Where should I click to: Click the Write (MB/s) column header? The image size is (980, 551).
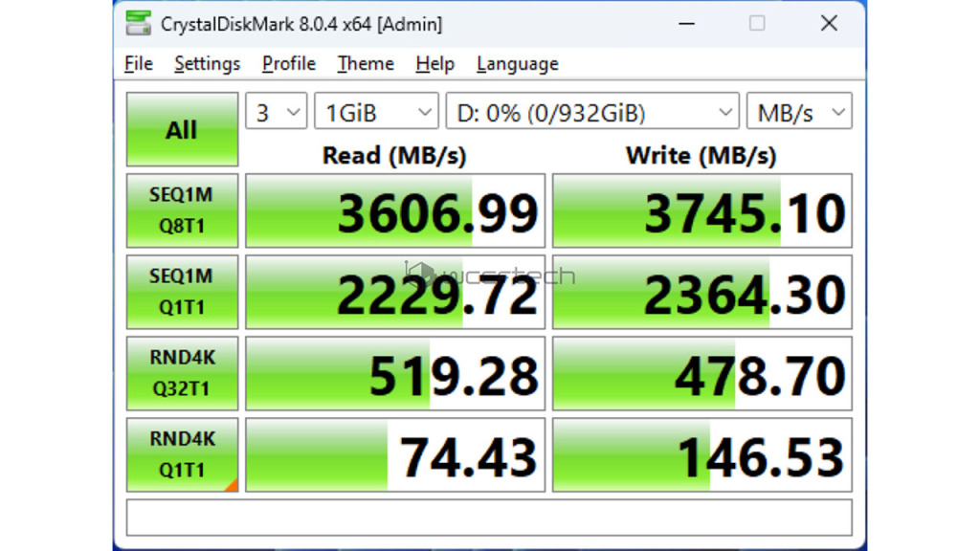pyautogui.click(x=702, y=155)
